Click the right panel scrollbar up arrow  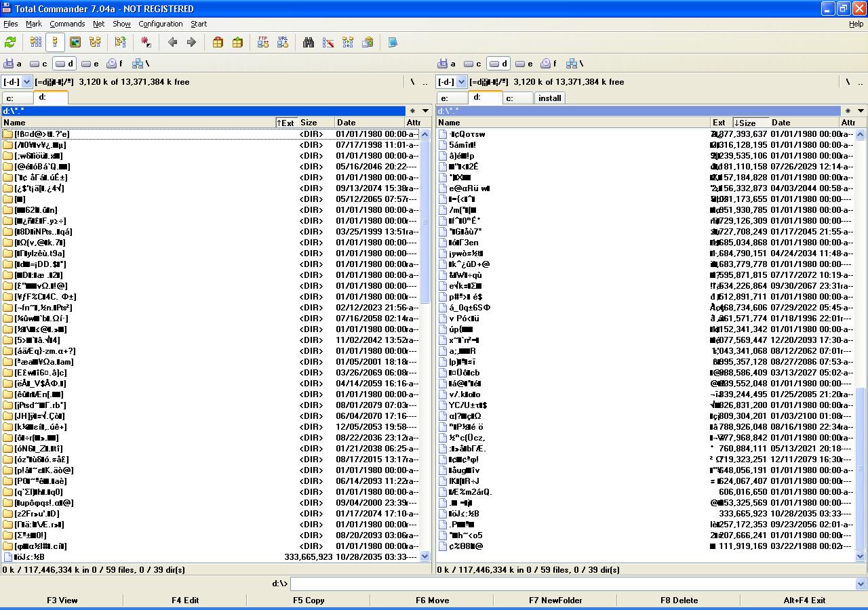click(x=861, y=134)
